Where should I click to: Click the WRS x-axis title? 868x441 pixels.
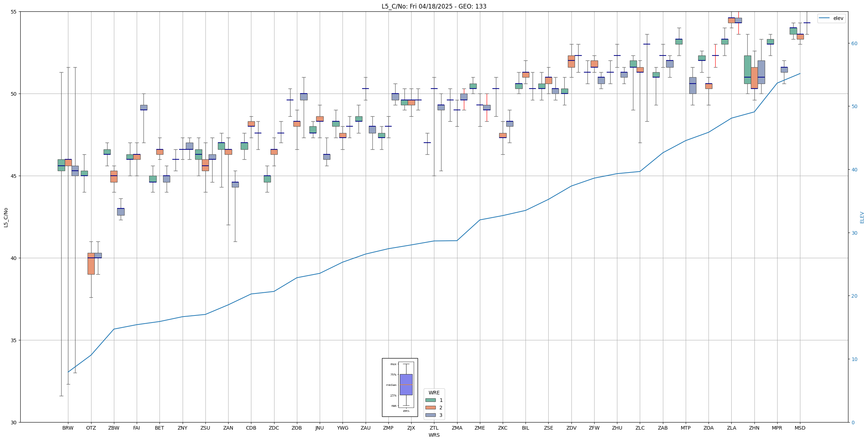434,435
